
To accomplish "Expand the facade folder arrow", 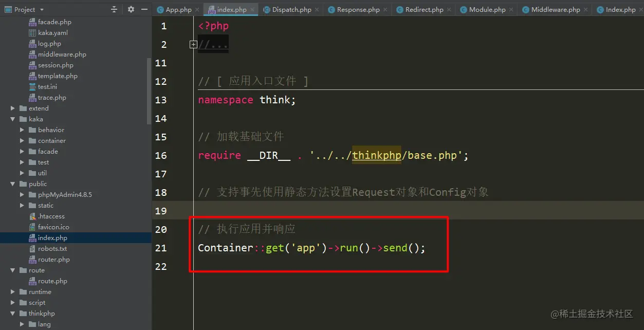I will coord(22,152).
